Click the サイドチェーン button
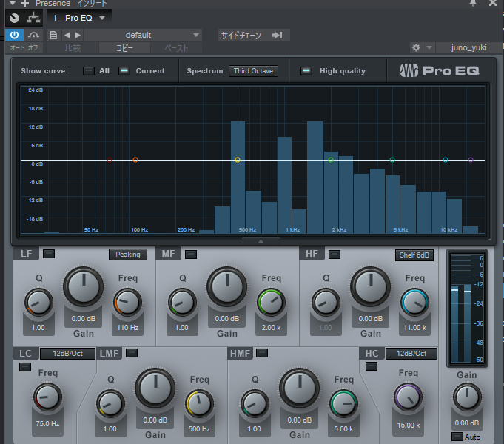This screenshot has width=504, height=444. [241, 35]
